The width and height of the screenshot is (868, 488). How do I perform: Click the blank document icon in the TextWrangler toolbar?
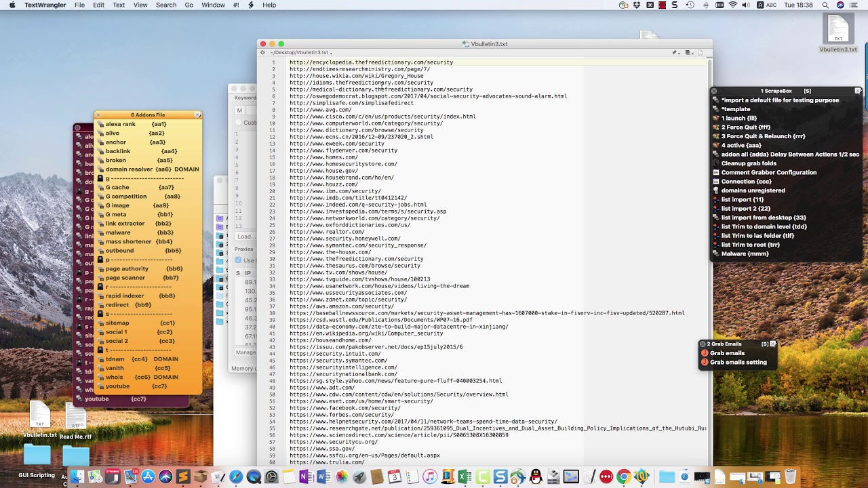click(701, 52)
